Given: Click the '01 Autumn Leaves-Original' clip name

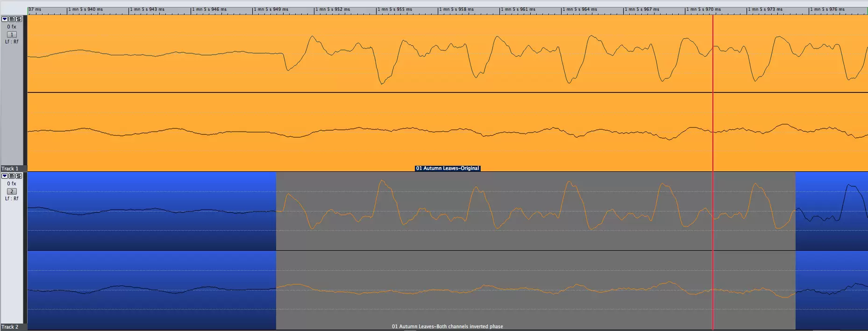Looking at the screenshot, I should (448, 169).
